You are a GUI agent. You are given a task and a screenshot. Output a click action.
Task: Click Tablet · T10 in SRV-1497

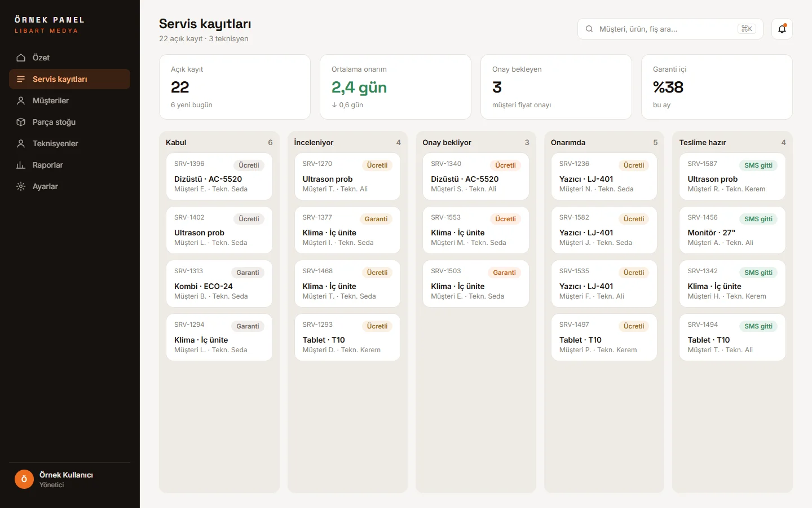(580, 340)
